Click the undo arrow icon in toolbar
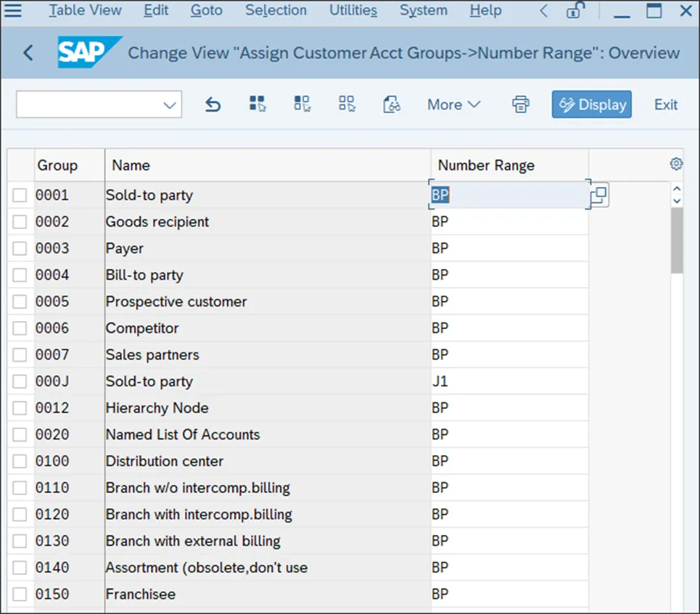This screenshot has width=700, height=614. pyautogui.click(x=213, y=105)
